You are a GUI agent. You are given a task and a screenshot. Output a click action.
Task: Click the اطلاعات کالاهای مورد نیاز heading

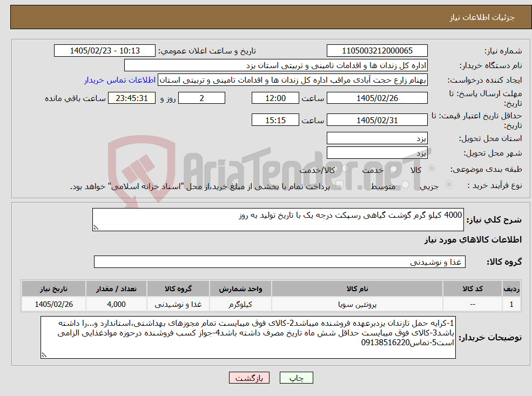click(473, 239)
